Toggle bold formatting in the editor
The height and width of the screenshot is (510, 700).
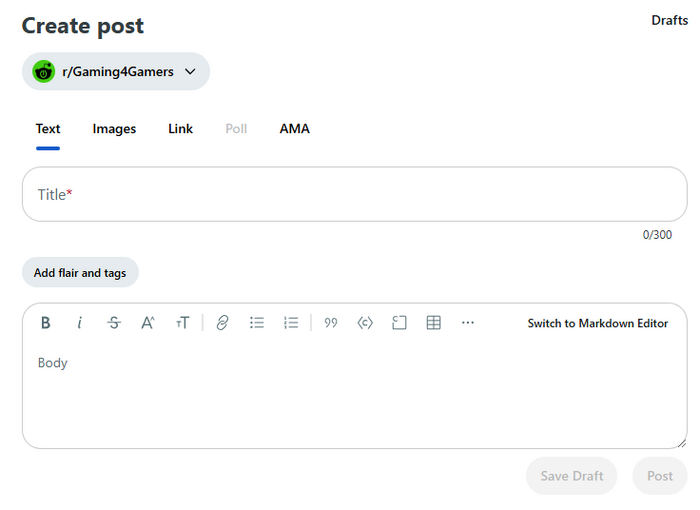pos(46,323)
